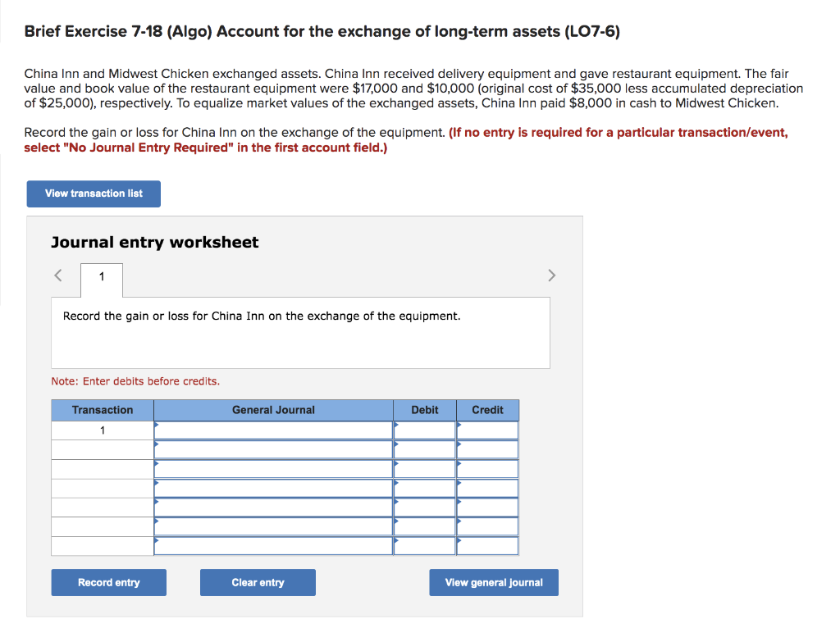840x642 pixels.
Task: Click the View transaction list button
Action: point(93,194)
